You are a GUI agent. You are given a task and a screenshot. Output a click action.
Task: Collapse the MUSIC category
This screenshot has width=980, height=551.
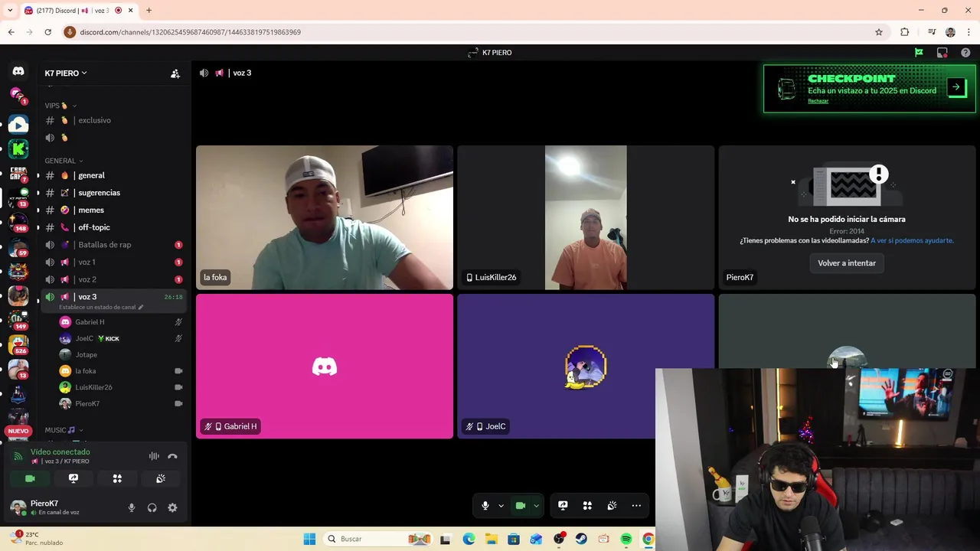point(64,430)
